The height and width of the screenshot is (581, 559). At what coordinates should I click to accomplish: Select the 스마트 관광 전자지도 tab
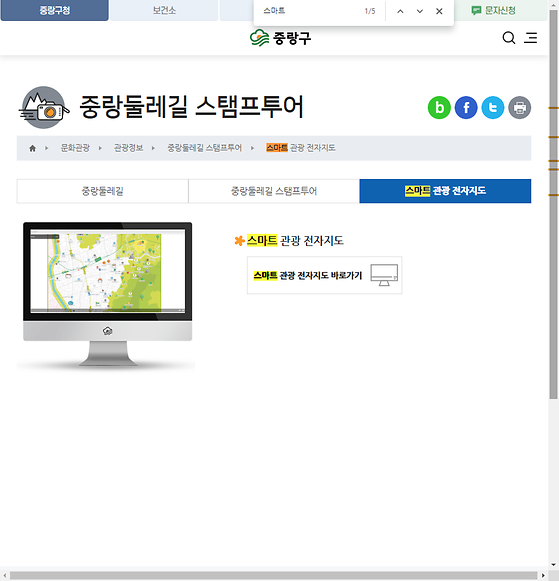click(445, 191)
